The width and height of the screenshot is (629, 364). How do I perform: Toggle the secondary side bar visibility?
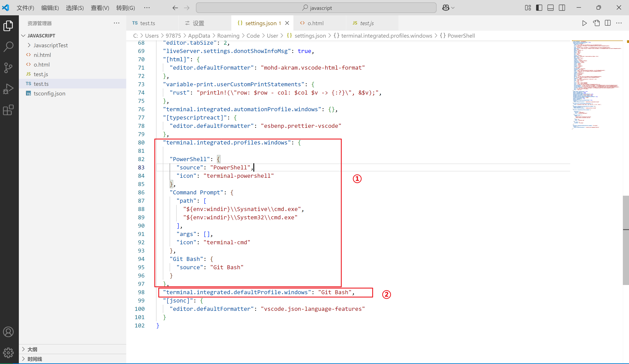click(x=562, y=8)
